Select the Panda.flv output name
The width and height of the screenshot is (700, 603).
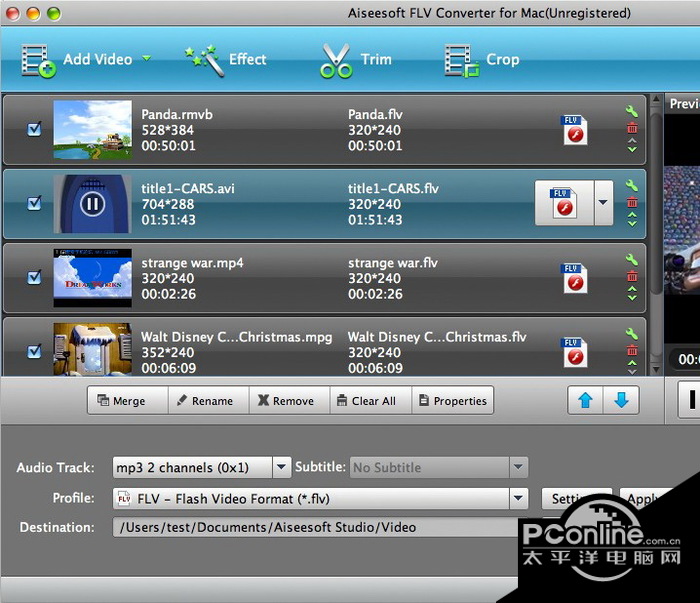click(x=375, y=115)
